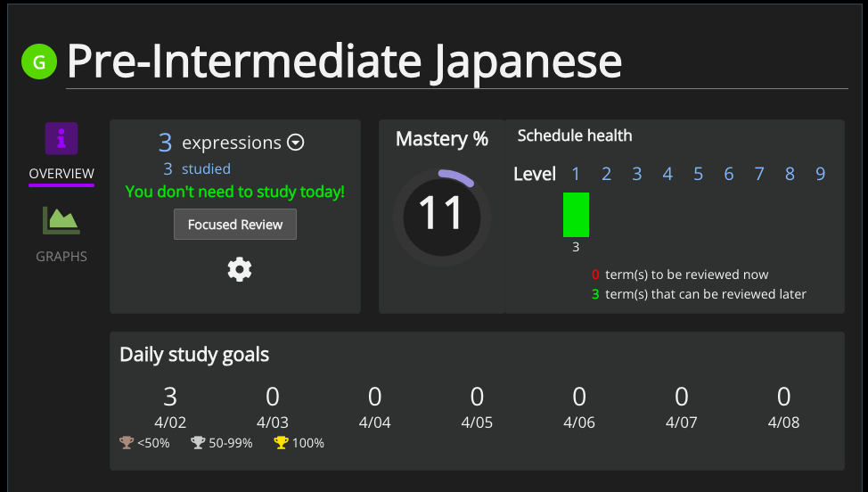This screenshot has height=492, width=868.
Task: Click the 4/02 daily study goal
Action: point(170,406)
